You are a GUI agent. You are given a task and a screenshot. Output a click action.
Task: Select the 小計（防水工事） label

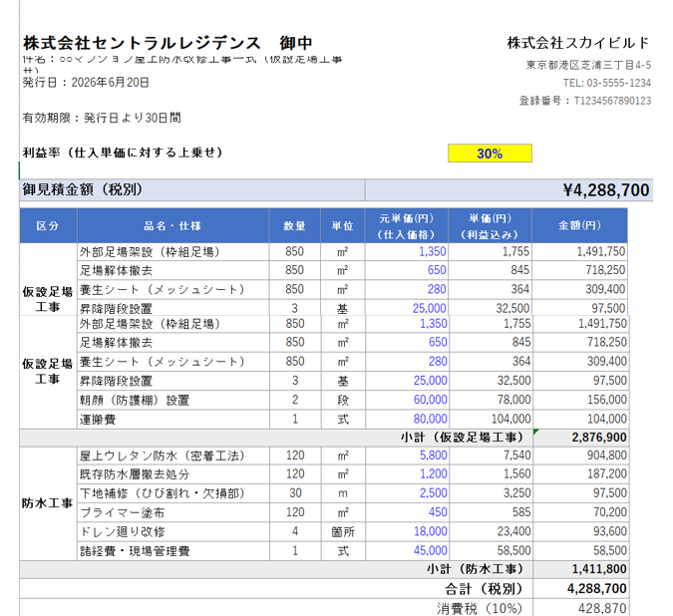click(x=476, y=569)
